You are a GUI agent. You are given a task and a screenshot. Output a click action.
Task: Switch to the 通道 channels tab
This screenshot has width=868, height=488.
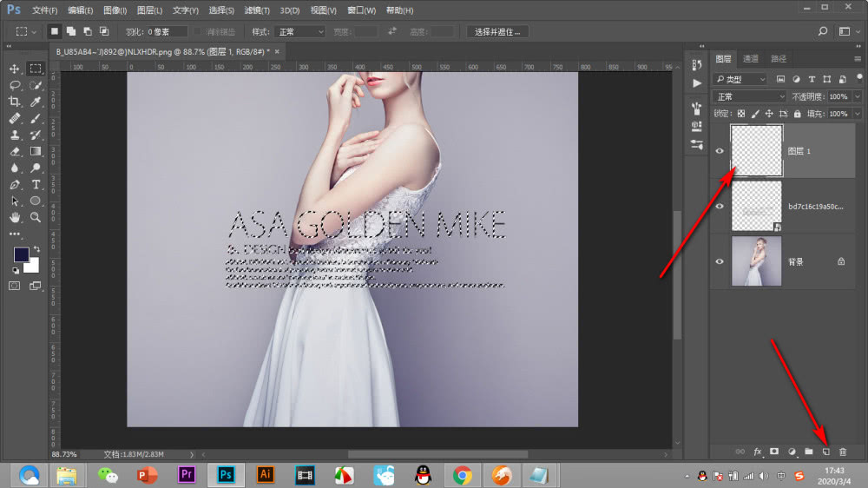coord(751,58)
